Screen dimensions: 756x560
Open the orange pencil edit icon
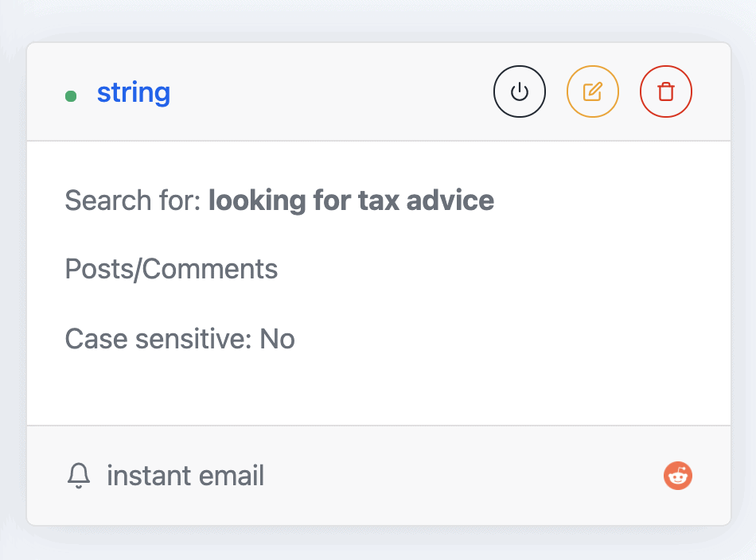click(x=593, y=91)
